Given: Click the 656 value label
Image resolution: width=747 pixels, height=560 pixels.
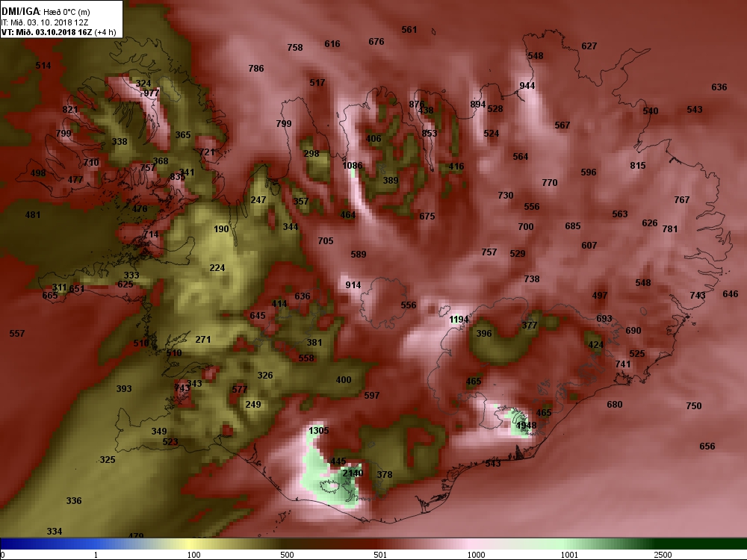Looking at the screenshot, I should (707, 447).
